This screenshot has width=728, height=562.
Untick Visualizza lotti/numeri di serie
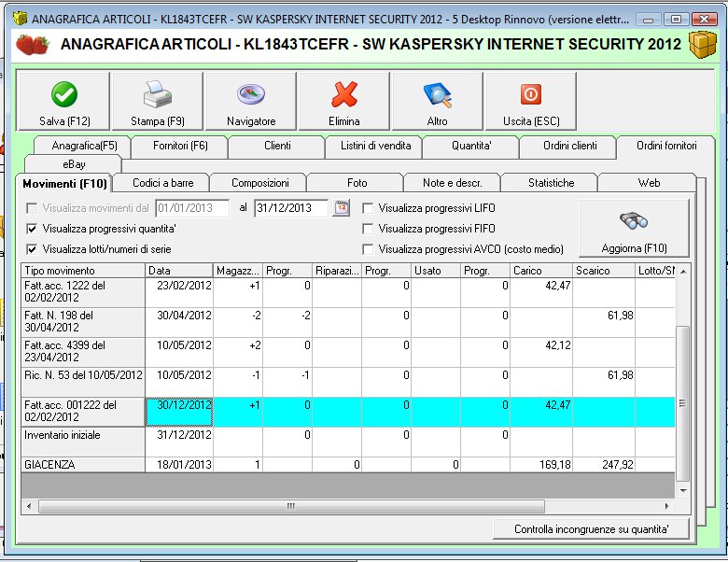(x=32, y=249)
